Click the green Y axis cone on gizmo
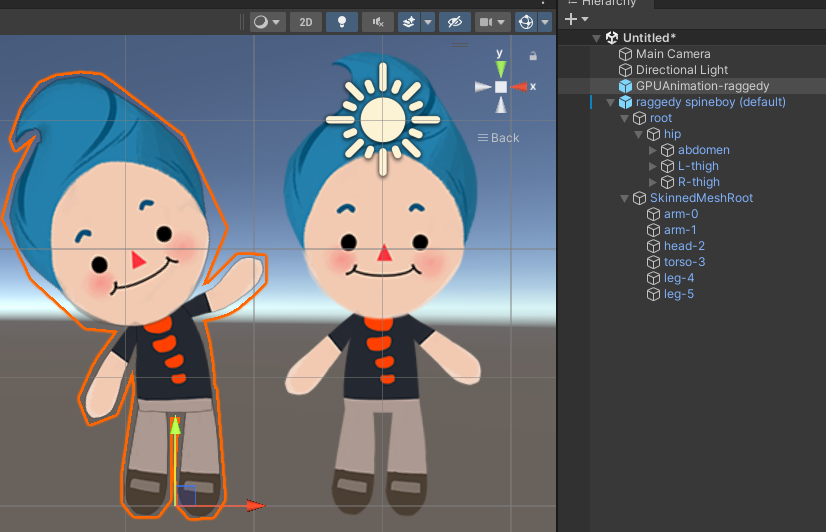This screenshot has height=532, width=826. coord(501,67)
